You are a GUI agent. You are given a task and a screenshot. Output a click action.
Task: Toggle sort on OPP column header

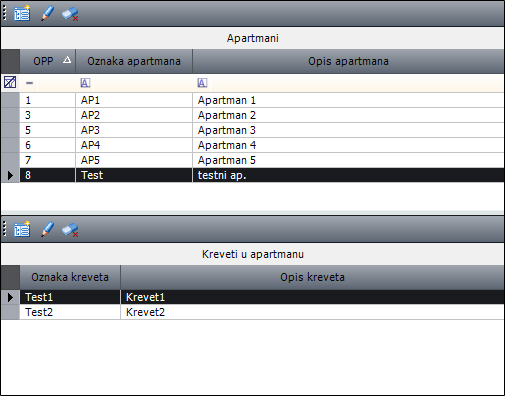coord(48,61)
